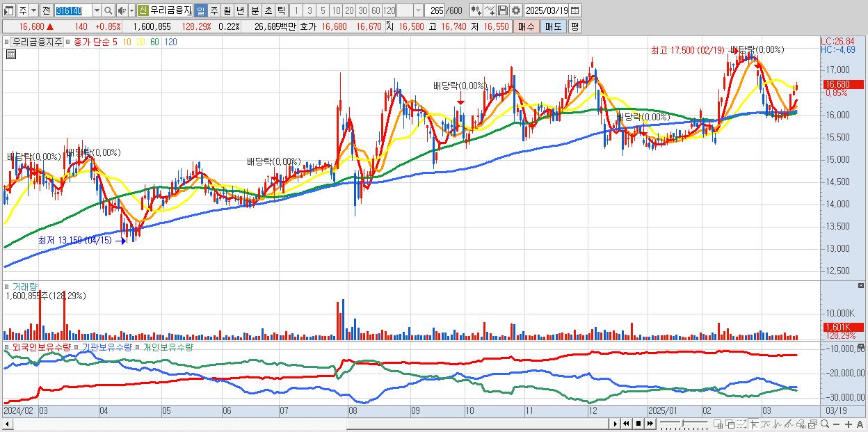868x432 pixels.
Task: Click the chart layout icon at top-left
Action: click(8, 10)
